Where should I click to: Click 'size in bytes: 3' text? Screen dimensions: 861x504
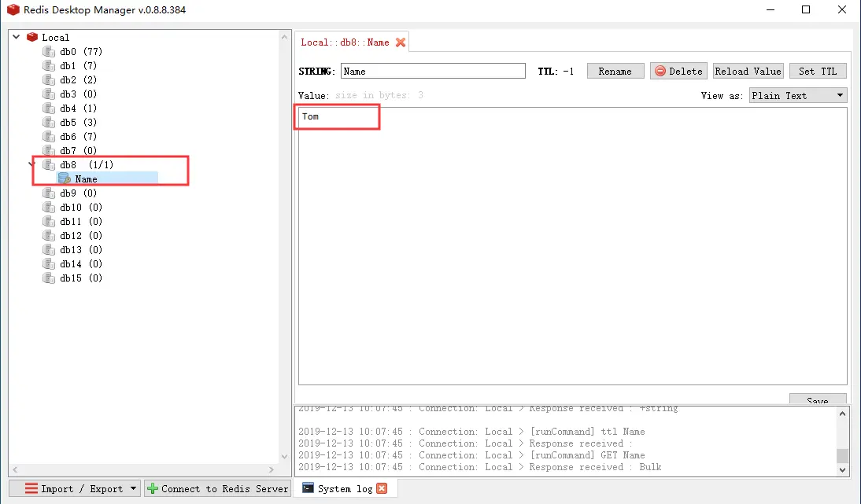[379, 95]
